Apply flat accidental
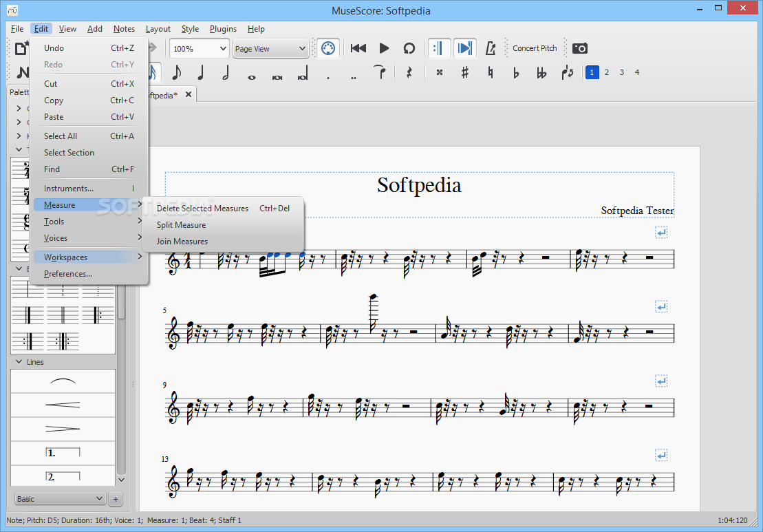Viewport: 763px width, 532px height. [x=516, y=72]
